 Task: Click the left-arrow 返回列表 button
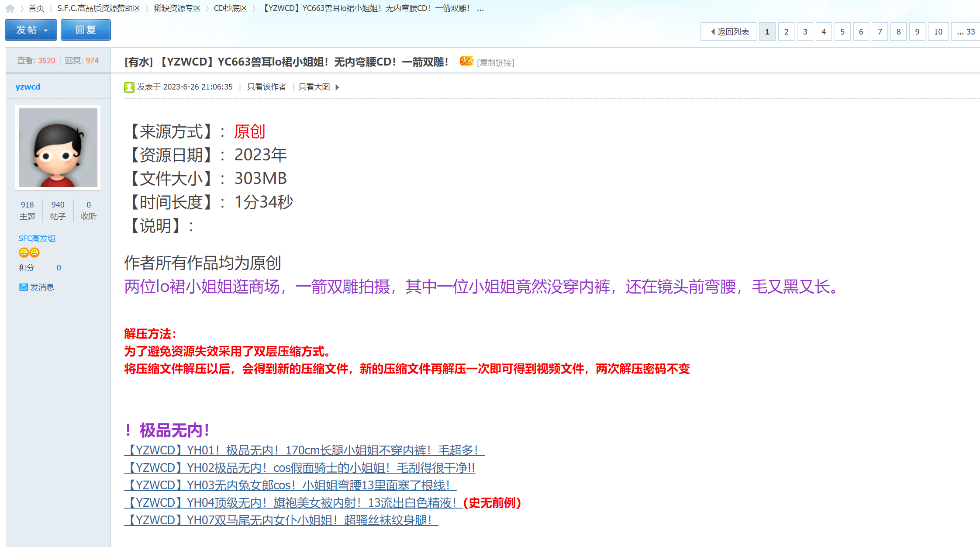(x=728, y=32)
